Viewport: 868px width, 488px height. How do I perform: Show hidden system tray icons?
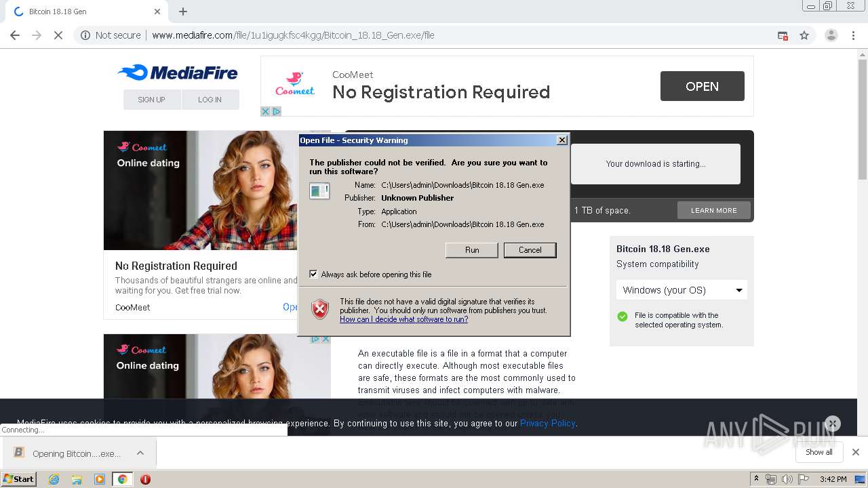pyautogui.click(x=756, y=479)
